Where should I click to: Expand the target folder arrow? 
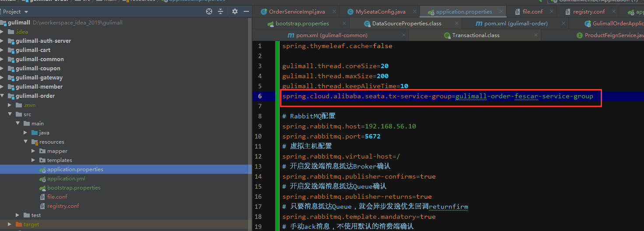(x=10, y=224)
